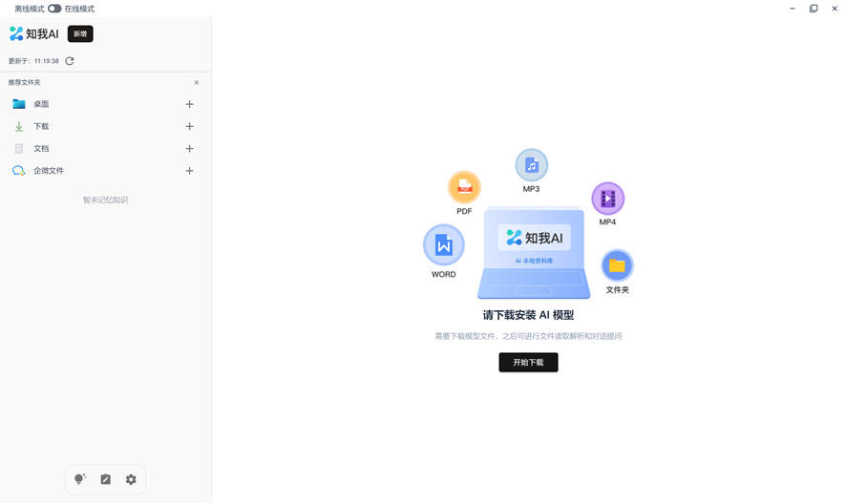The width and height of the screenshot is (846, 504).
Task: Refresh the update time icon
Action: pos(70,61)
